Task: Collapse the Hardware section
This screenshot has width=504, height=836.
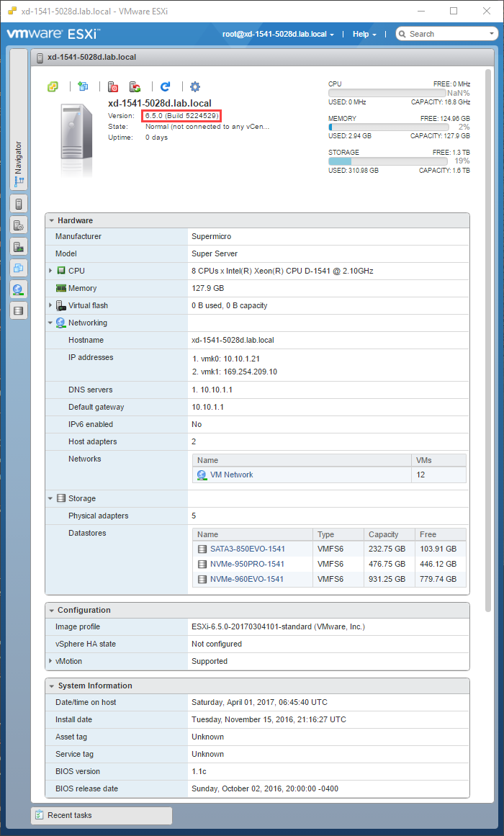Action: click(x=52, y=220)
